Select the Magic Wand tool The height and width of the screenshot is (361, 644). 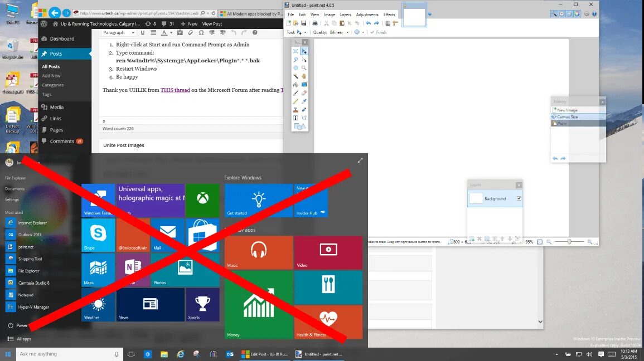coord(296,76)
